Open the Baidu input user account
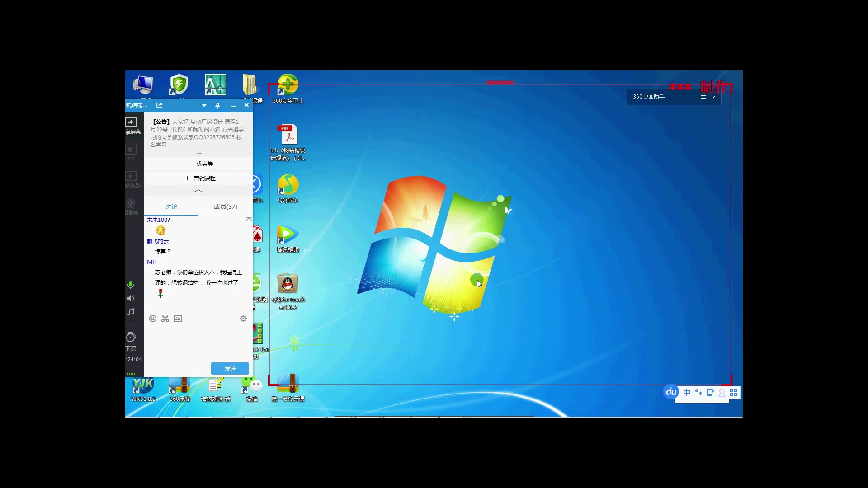The height and width of the screenshot is (488, 868). point(722,393)
